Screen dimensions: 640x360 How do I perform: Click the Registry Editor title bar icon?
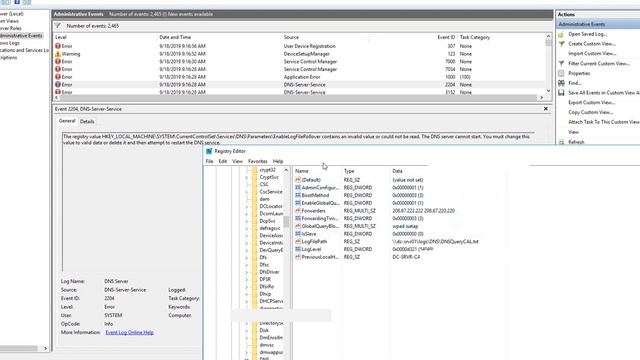(209, 151)
